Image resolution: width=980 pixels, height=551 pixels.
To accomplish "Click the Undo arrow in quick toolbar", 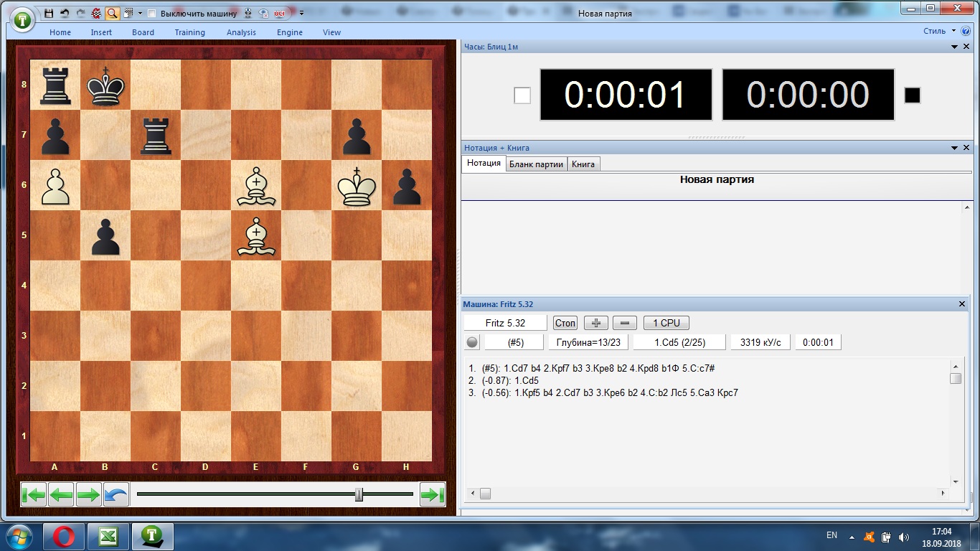I will pos(65,13).
